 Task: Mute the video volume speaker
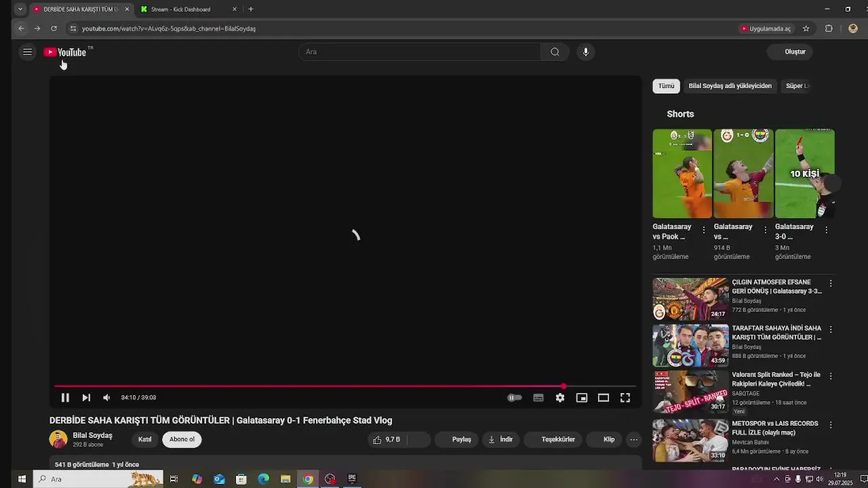[x=106, y=398]
